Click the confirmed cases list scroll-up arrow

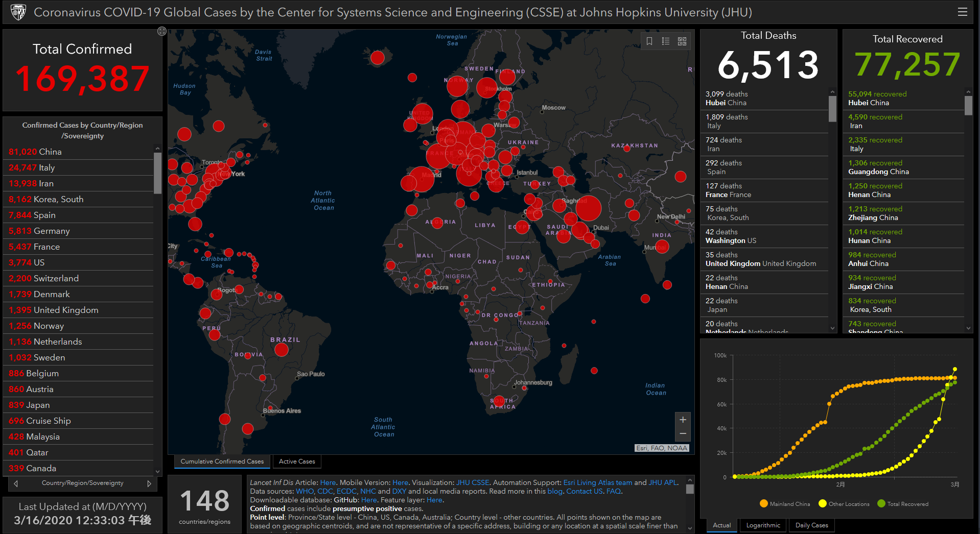click(157, 149)
